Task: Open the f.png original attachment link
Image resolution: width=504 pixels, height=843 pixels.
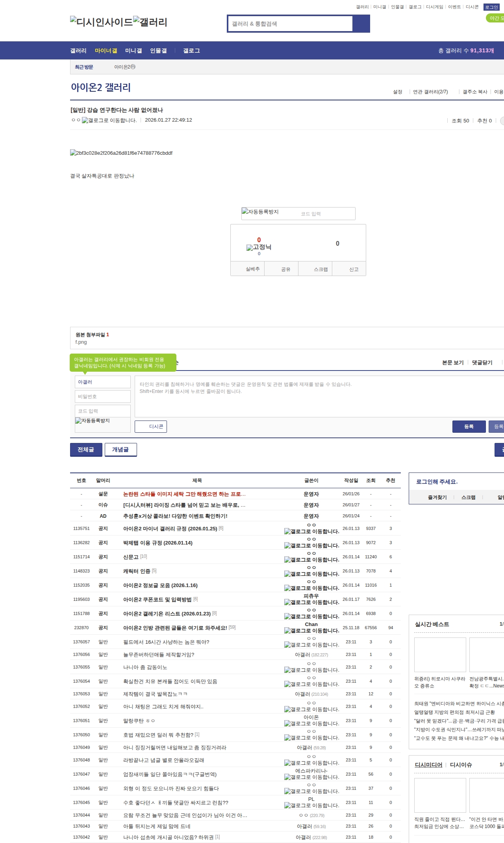Action: [81, 342]
